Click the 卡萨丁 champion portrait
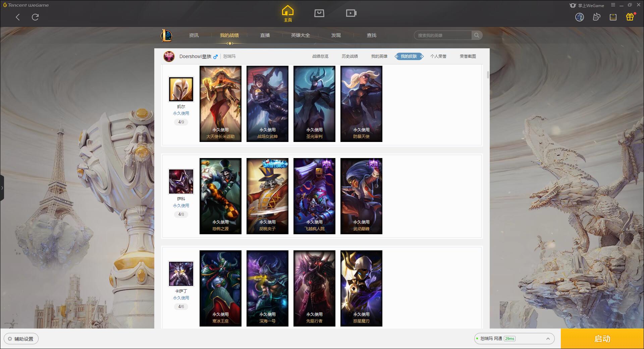This screenshot has height=349, width=644. tap(181, 274)
